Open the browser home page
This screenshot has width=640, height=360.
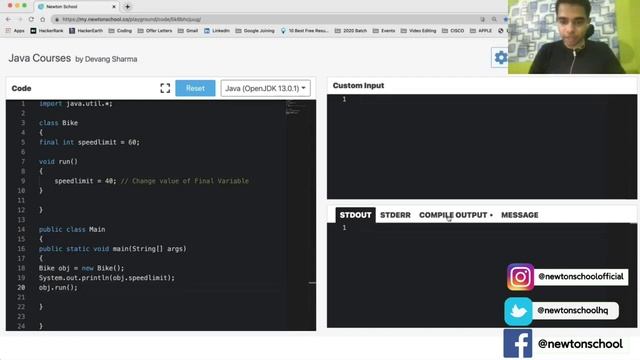point(43,19)
